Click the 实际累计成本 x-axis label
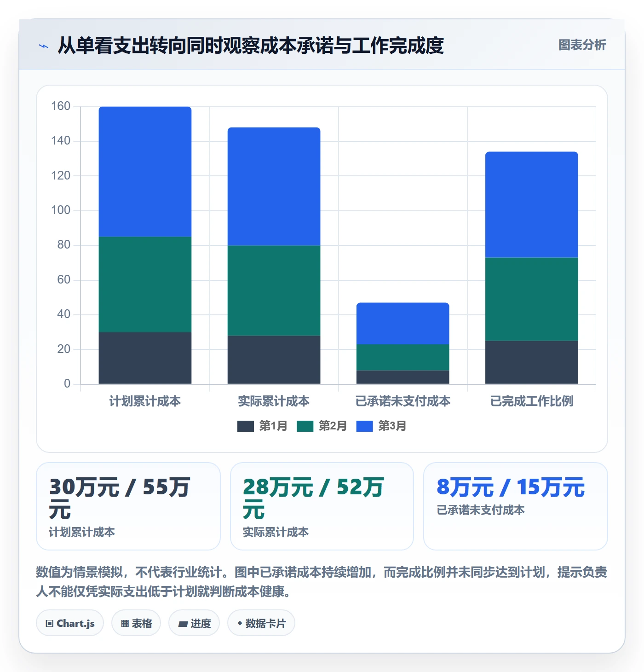This screenshot has width=644, height=672. click(274, 401)
